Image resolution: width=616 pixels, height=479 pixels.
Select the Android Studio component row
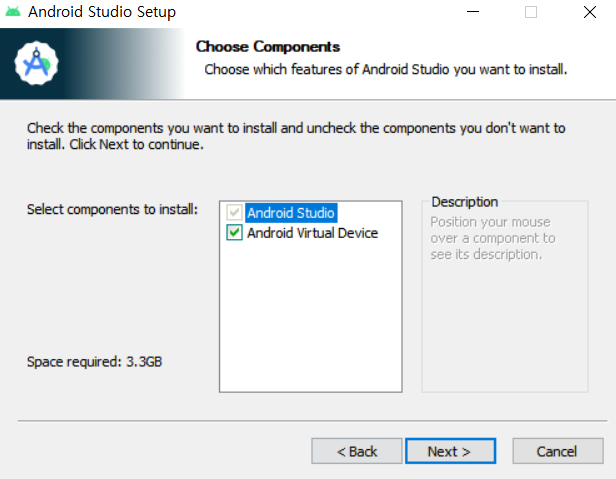click(291, 213)
